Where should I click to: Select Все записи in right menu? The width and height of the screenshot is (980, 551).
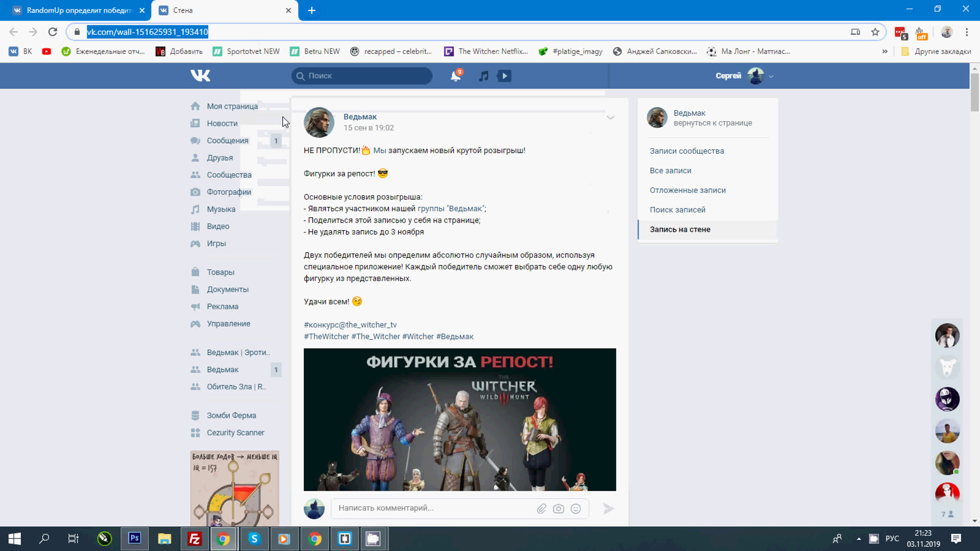pos(670,171)
